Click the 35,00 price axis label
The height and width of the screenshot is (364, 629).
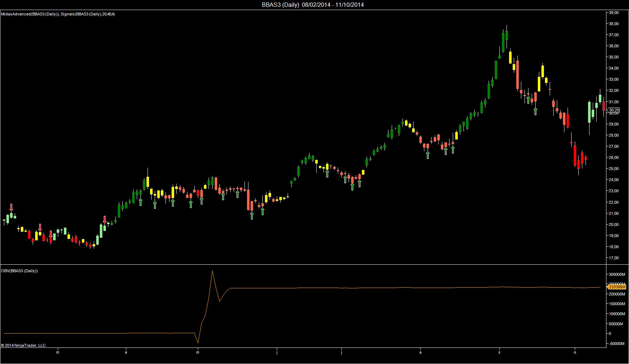coord(614,57)
